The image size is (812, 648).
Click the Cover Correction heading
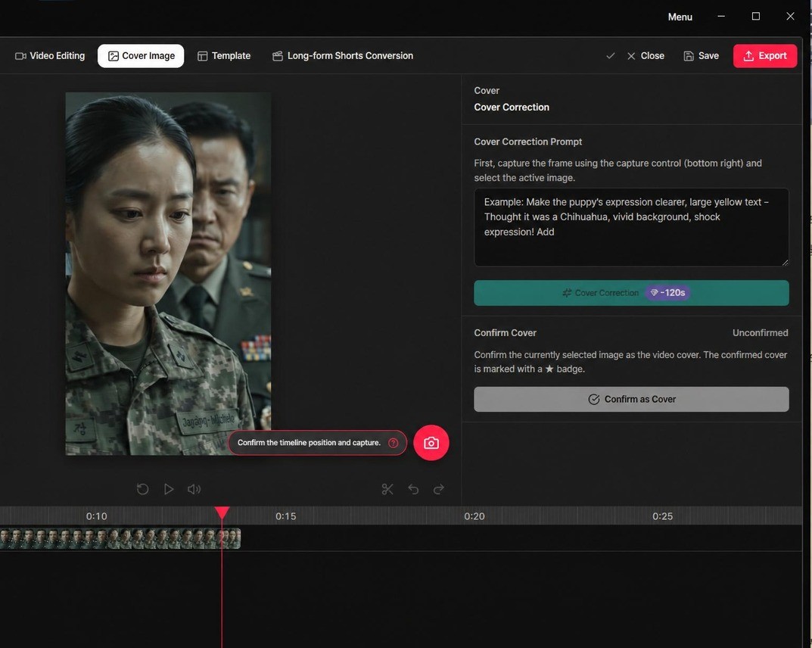(x=512, y=107)
